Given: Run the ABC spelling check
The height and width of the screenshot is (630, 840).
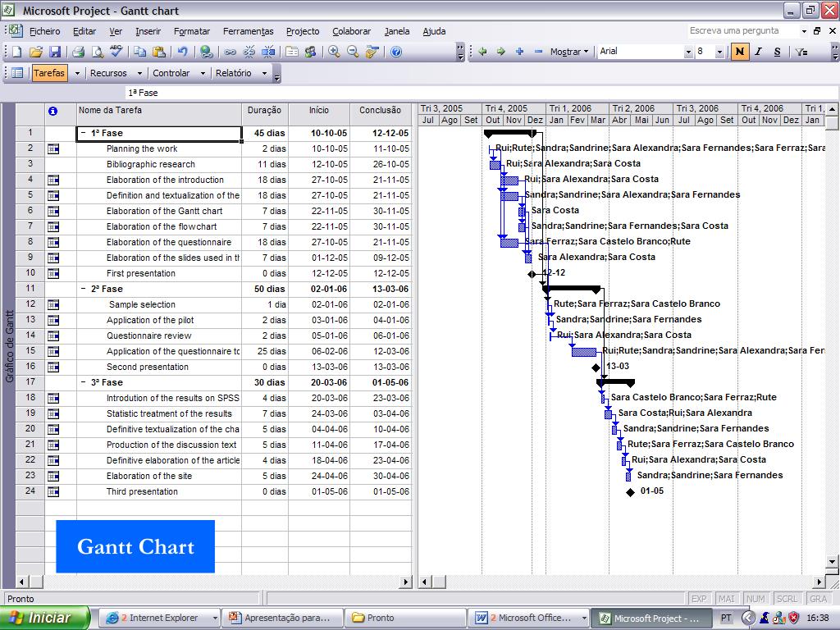Looking at the screenshot, I should (116, 52).
